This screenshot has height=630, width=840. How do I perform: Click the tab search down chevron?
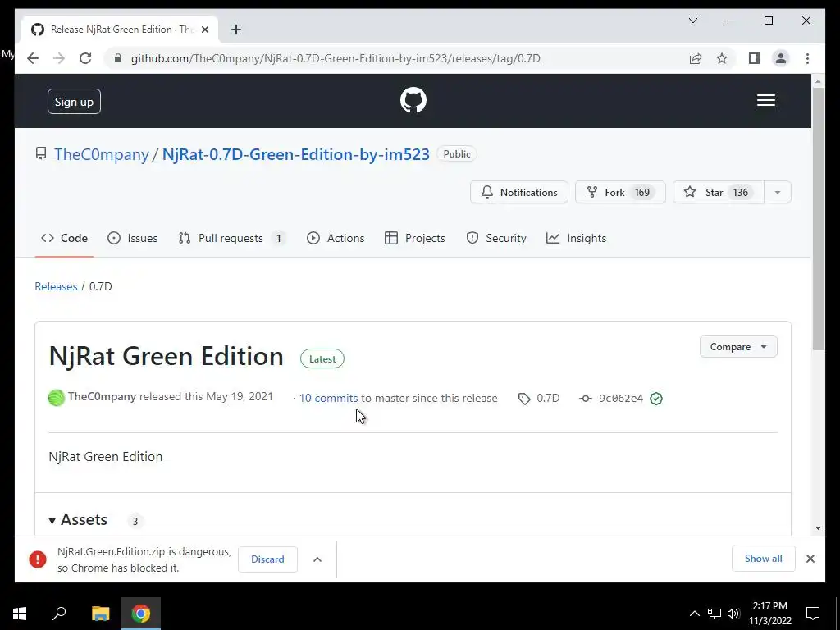coord(692,21)
